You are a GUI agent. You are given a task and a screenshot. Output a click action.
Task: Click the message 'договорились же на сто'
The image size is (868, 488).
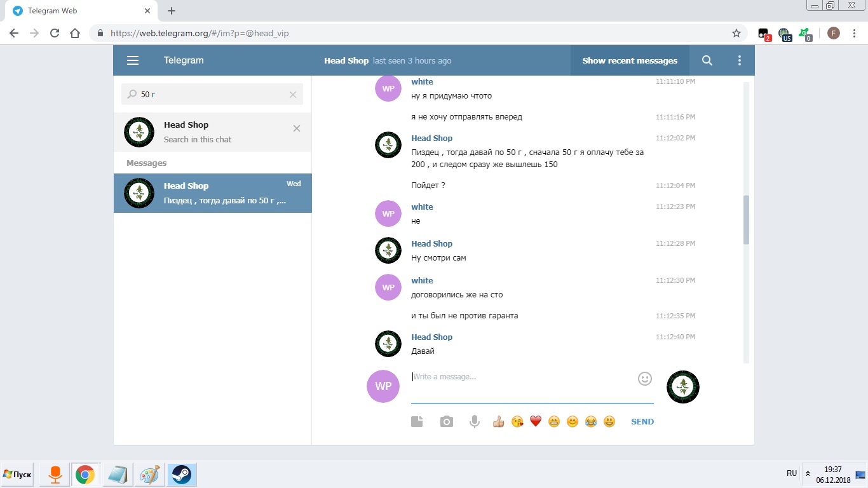pos(457,295)
